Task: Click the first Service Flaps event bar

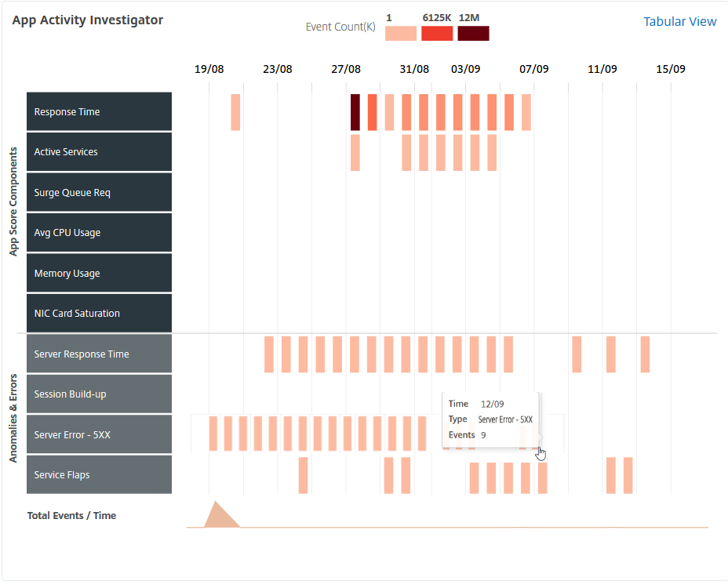Action: (303, 476)
